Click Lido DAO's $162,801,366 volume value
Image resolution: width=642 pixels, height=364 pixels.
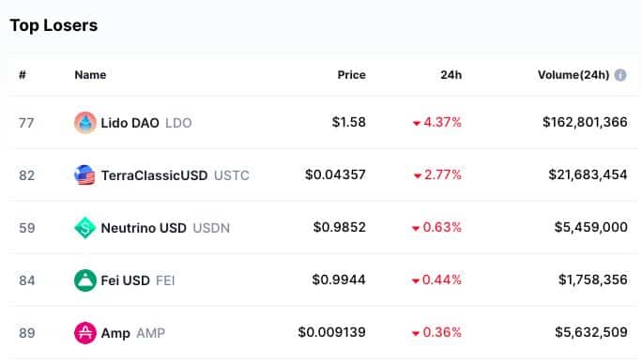pyautogui.click(x=585, y=122)
